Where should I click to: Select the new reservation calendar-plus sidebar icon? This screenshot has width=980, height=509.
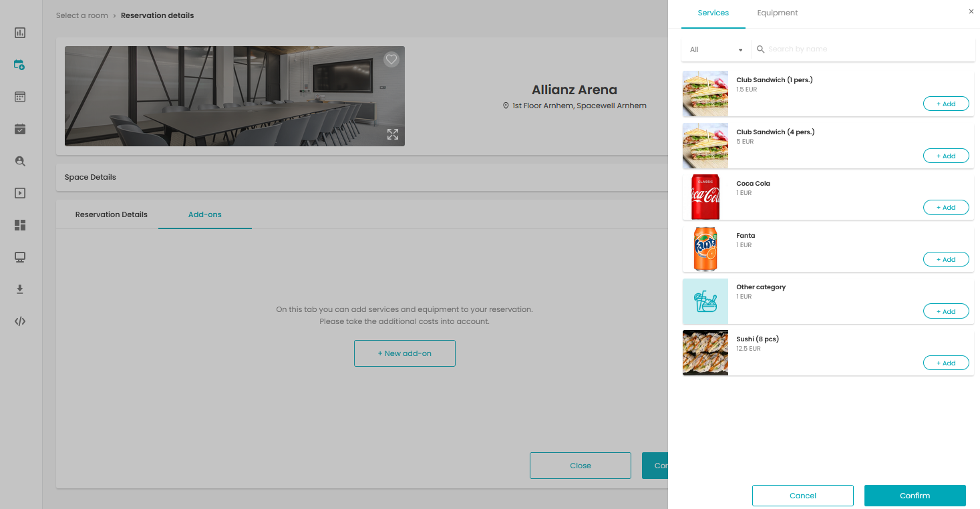(20, 65)
